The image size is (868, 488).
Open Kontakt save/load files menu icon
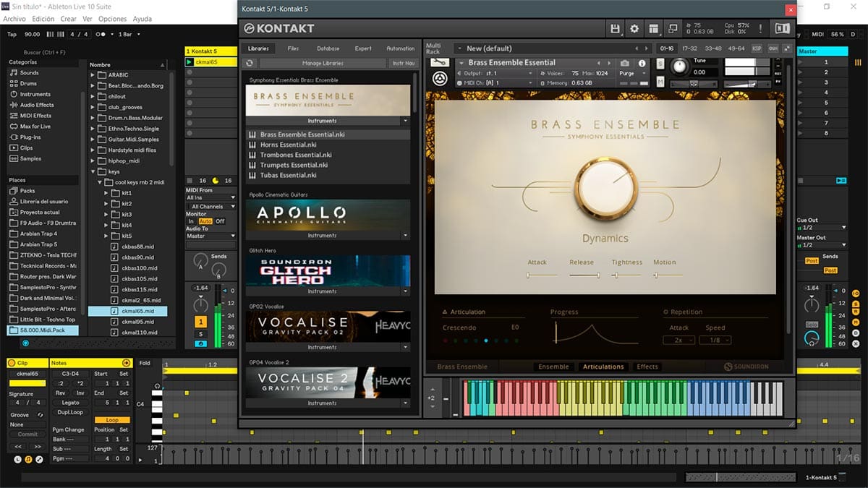[616, 28]
